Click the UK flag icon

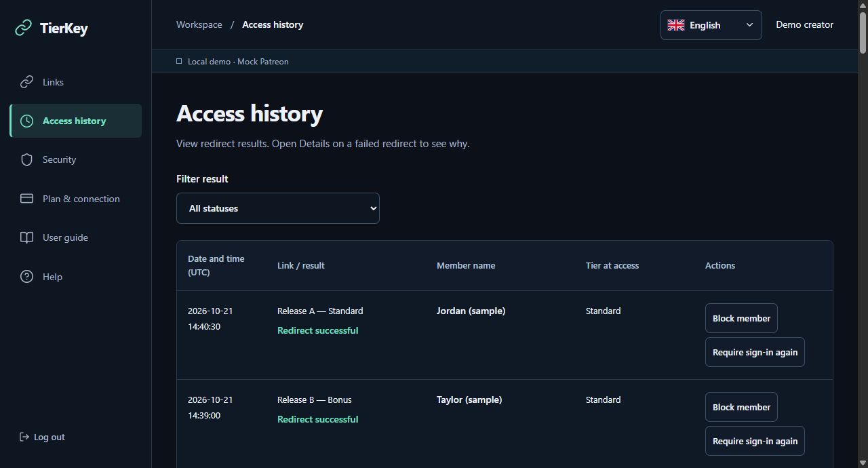[x=676, y=25]
